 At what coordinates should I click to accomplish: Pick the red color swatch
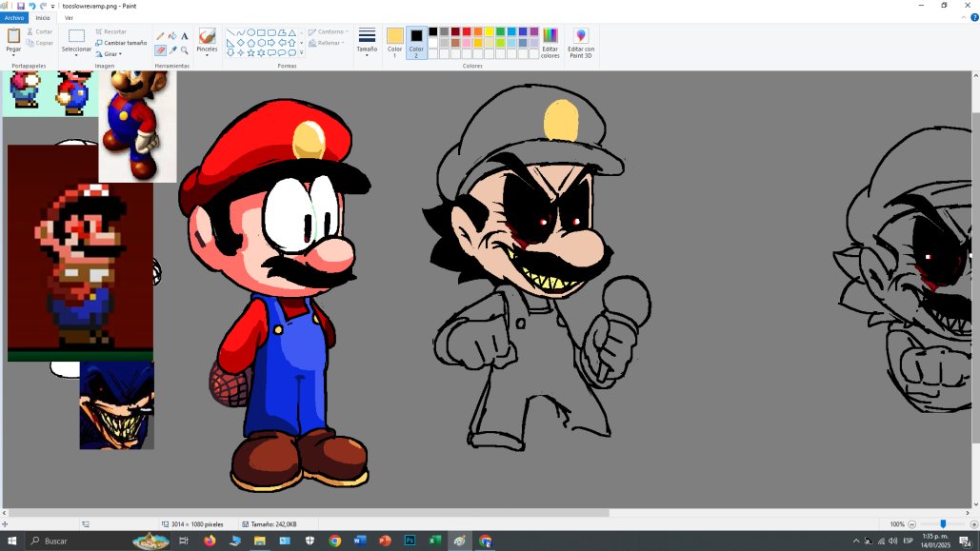(467, 31)
